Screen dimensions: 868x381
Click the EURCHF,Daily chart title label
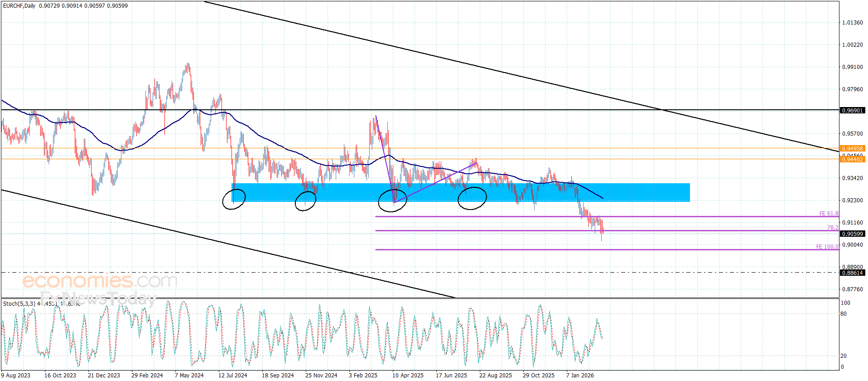19,6
